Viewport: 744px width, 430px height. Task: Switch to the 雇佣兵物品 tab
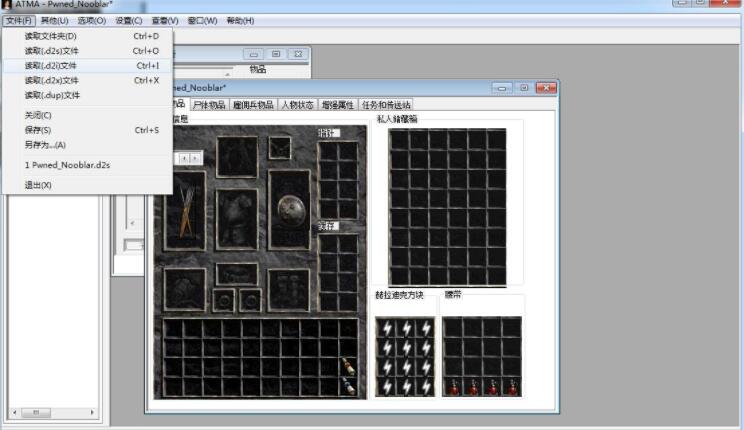(253, 105)
